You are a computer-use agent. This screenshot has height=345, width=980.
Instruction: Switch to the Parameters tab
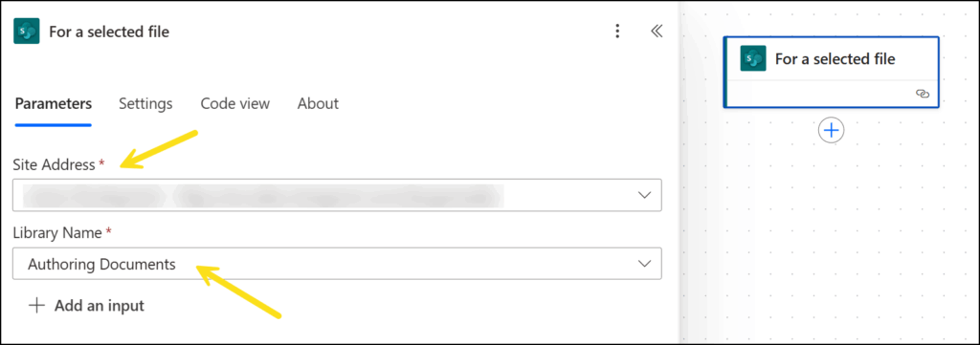coord(54,103)
